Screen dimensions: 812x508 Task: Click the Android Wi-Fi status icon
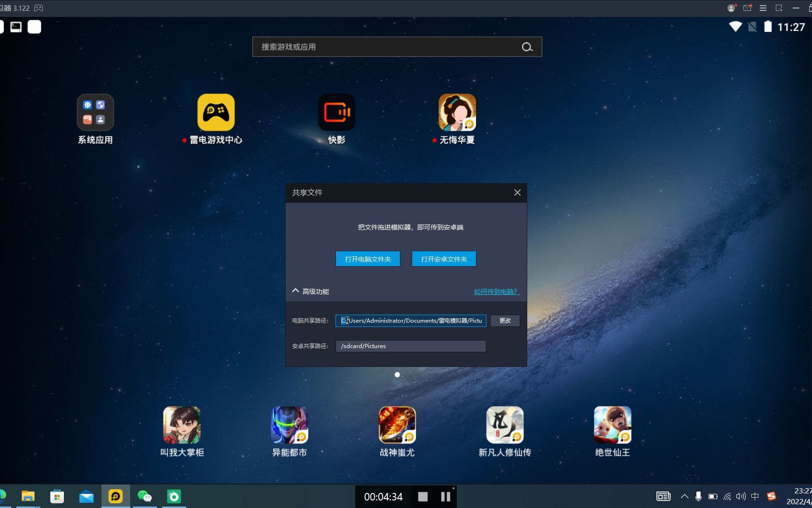point(735,27)
